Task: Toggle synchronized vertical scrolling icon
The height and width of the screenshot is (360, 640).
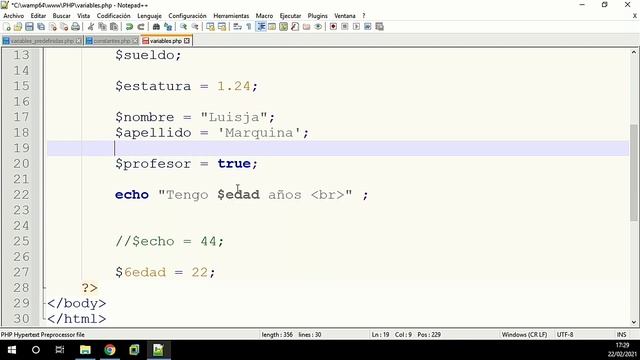Action: 210,27
